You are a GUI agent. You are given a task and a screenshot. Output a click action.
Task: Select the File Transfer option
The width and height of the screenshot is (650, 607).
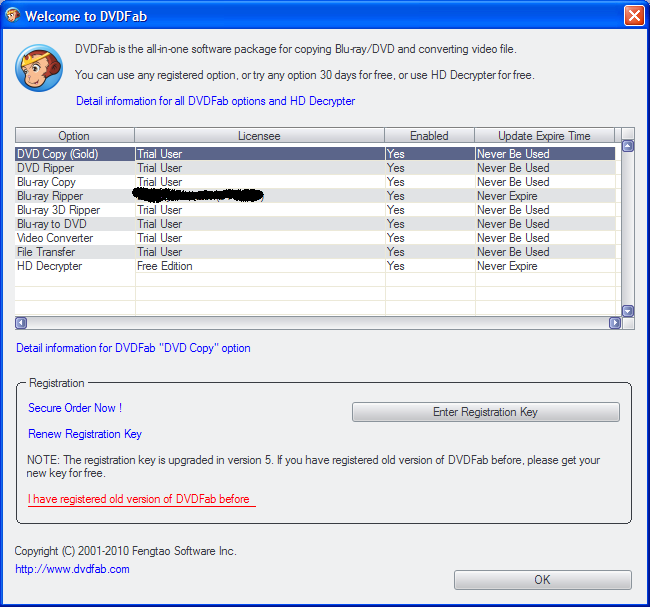[315, 252]
